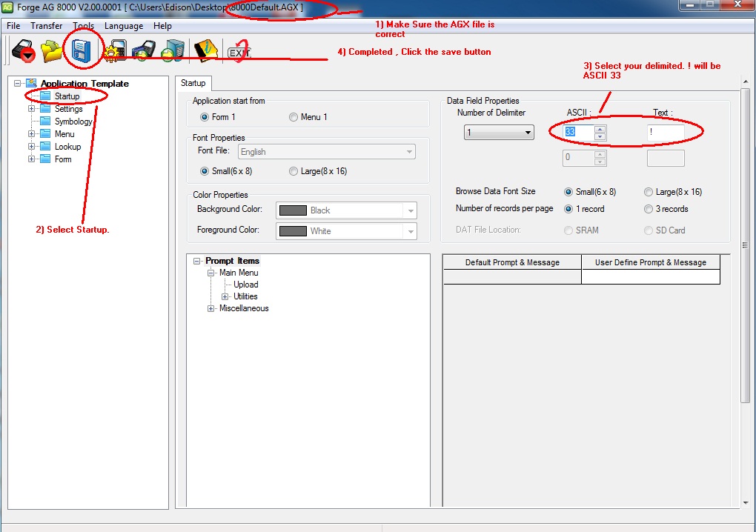The height and width of the screenshot is (532, 756).
Task: Select Symbology in the Application Template tree
Action: (73, 122)
